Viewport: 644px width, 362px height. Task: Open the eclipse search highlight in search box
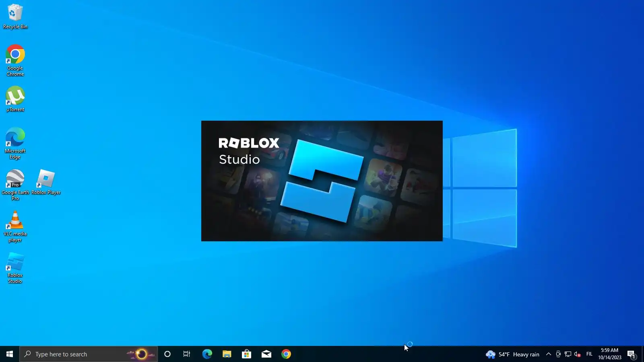[141, 354]
